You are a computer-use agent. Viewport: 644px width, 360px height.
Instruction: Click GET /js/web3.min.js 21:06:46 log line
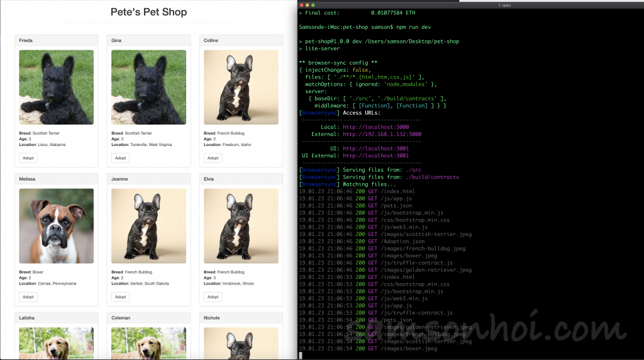point(364,227)
